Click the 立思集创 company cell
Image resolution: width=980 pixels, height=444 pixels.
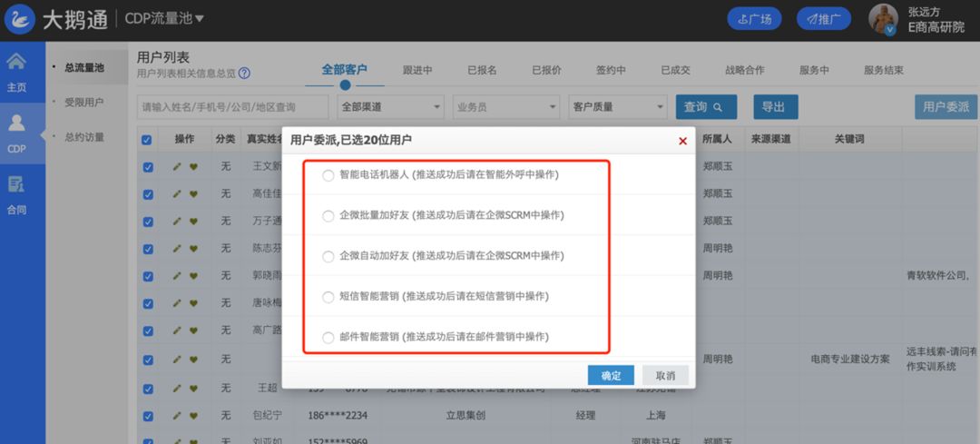point(465,415)
